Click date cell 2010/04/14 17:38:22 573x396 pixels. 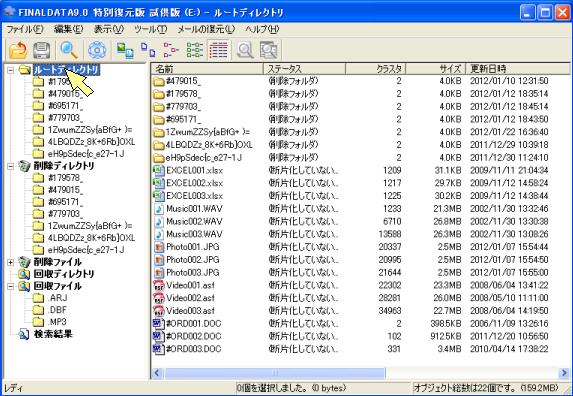pyautogui.click(x=509, y=349)
